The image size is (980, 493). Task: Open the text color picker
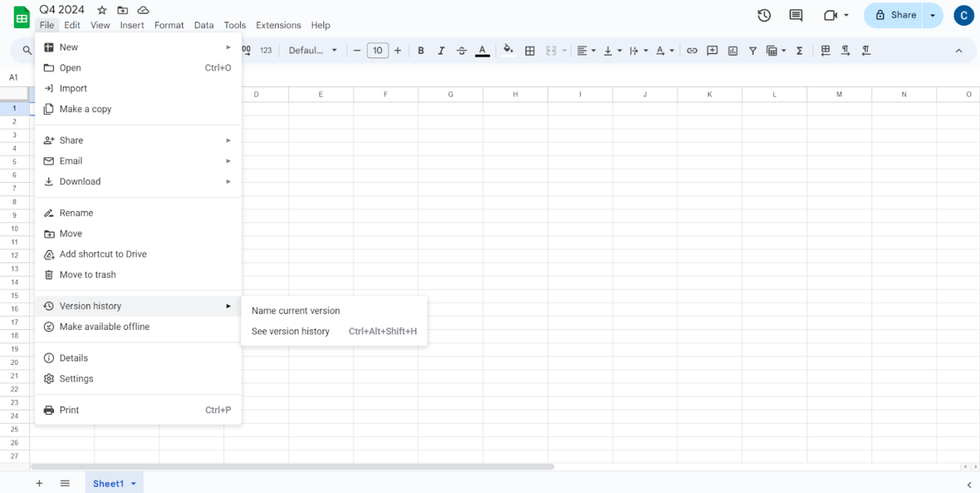point(482,50)
